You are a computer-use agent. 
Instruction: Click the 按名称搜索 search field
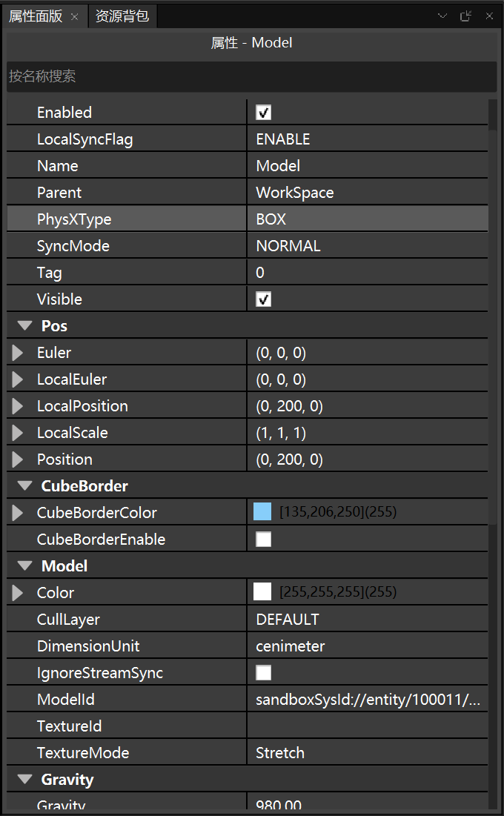click(x=251, y=76)
